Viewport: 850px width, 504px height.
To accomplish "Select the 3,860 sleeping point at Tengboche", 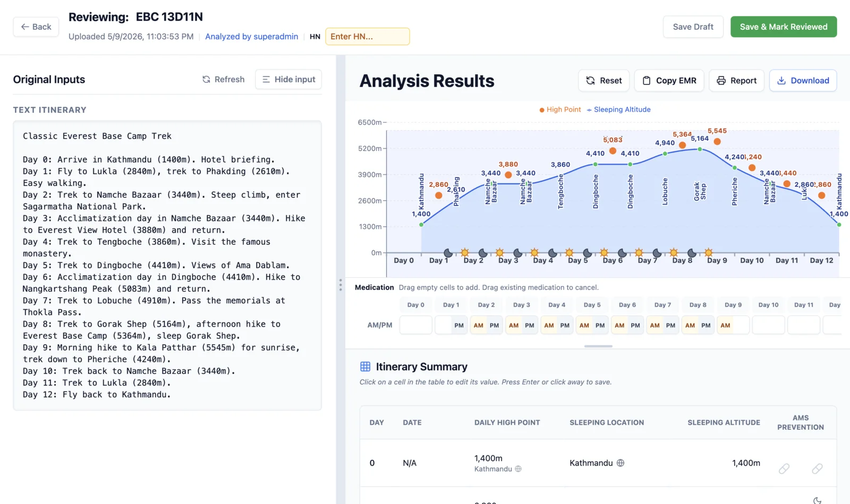I will tap(560, 175).
